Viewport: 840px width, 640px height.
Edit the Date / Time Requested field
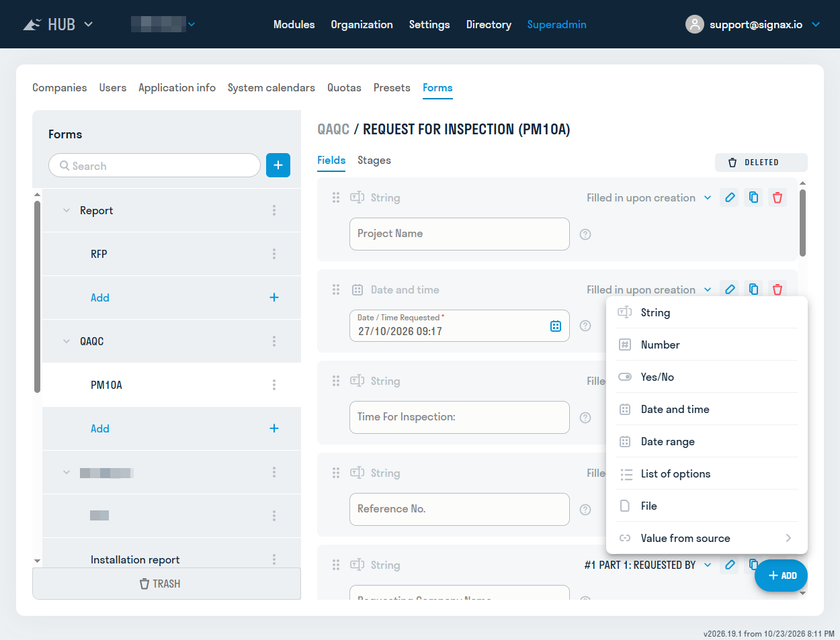(x=730, y=289)
